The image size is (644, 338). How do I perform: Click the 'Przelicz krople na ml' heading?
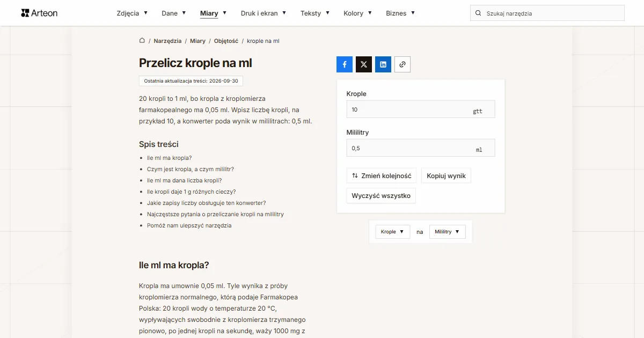(x=195, y=63)
